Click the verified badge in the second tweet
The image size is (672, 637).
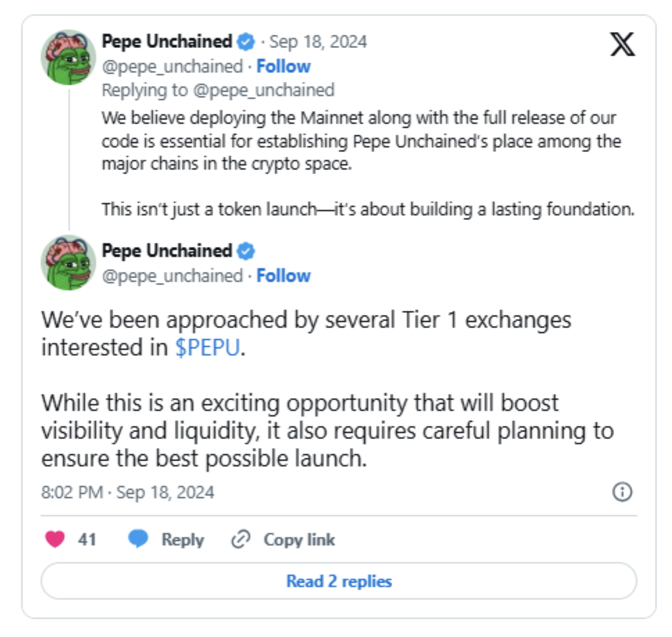point(245,251)
